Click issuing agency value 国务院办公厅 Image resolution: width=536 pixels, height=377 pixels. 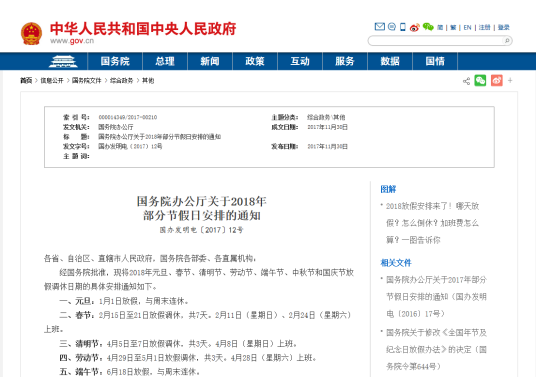pos(116,127)
